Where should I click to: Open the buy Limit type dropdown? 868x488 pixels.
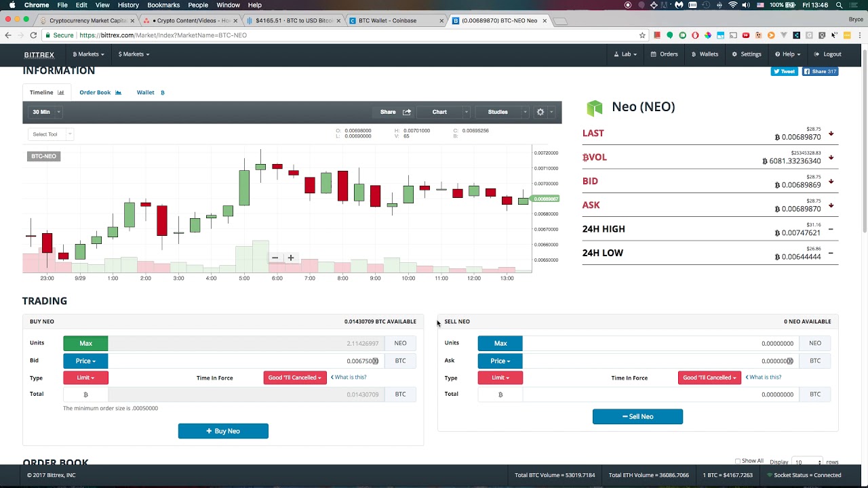pos(85,378)
